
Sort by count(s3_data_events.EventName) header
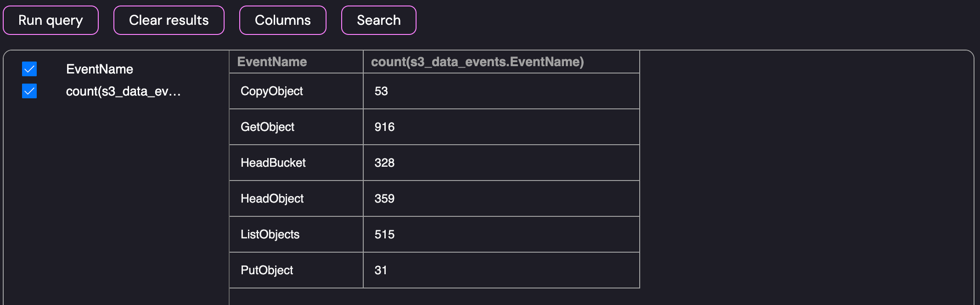click(x=477, y=62)
